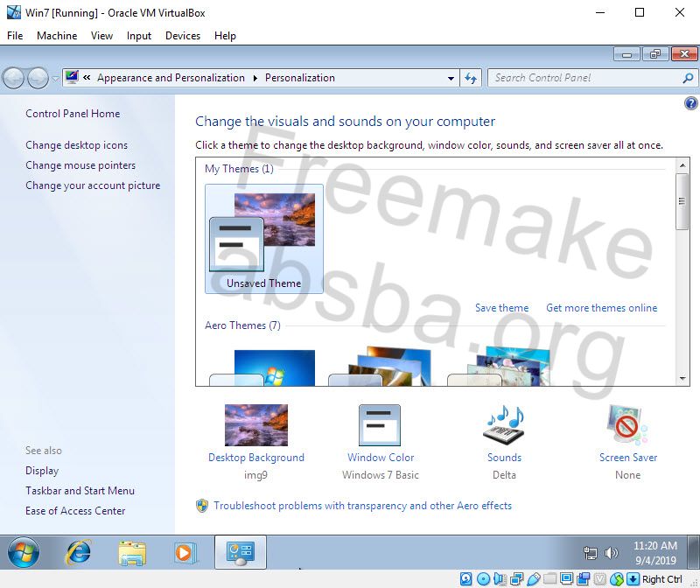
Task: Go to Control Panel Home
Action: (73, 114)
